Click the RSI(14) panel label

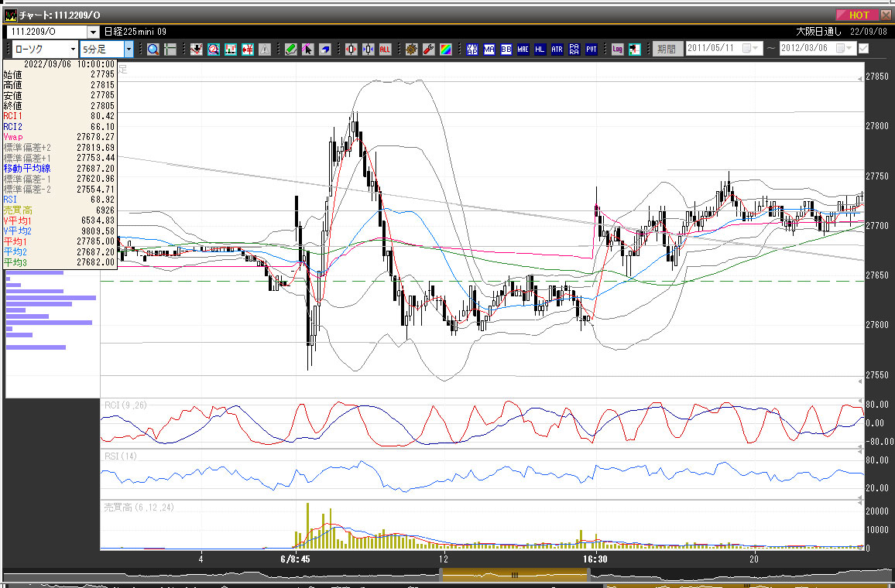(121, 456)
